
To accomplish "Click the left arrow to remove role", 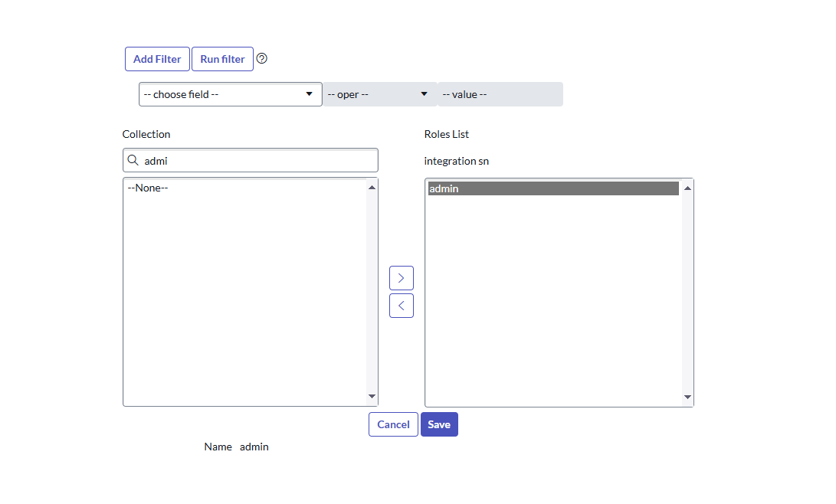I will pos(401,306).
